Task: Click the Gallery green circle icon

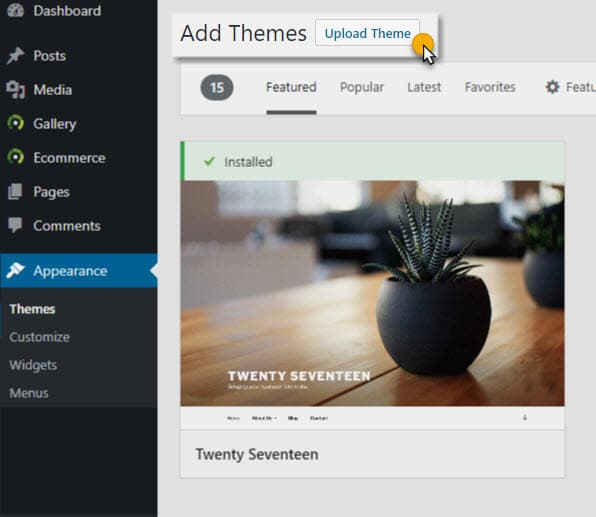Action: click(16, 123)
